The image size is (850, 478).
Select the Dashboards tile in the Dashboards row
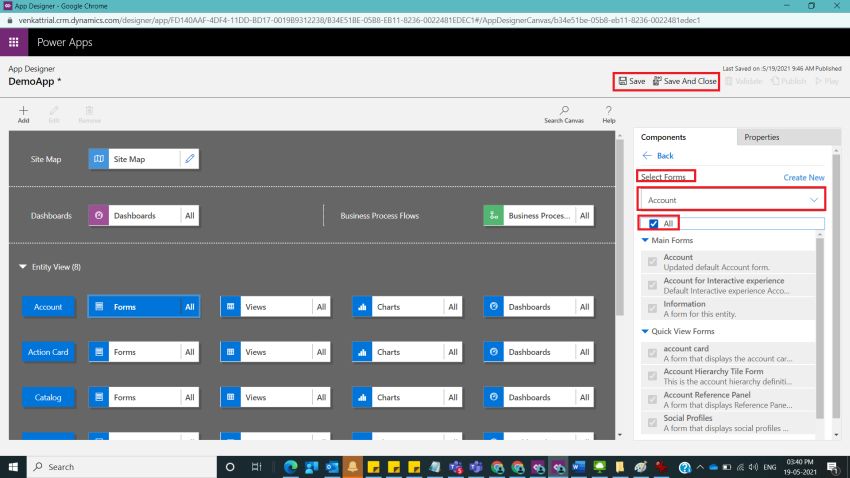coord(133,215)
